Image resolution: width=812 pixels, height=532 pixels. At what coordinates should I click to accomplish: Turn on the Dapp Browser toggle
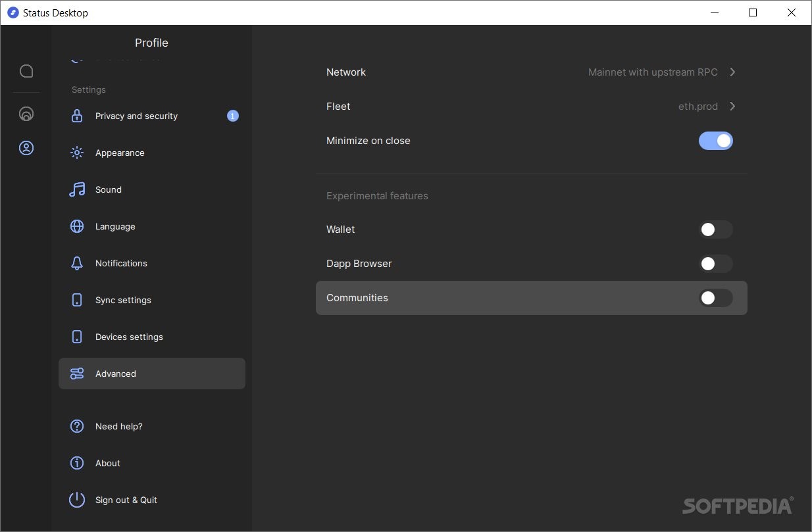716,264
